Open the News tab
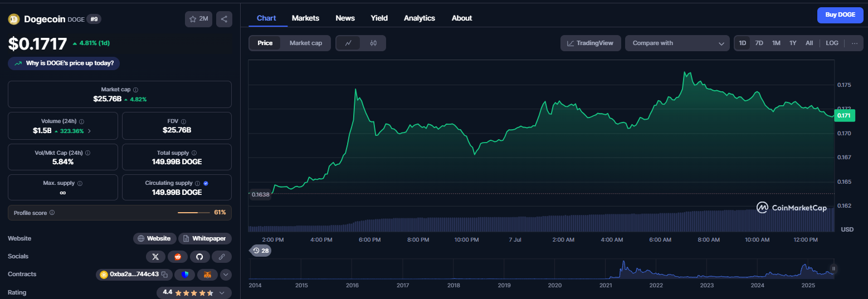Viewport: 868px width, 299px height. click(x=345, y=18)
